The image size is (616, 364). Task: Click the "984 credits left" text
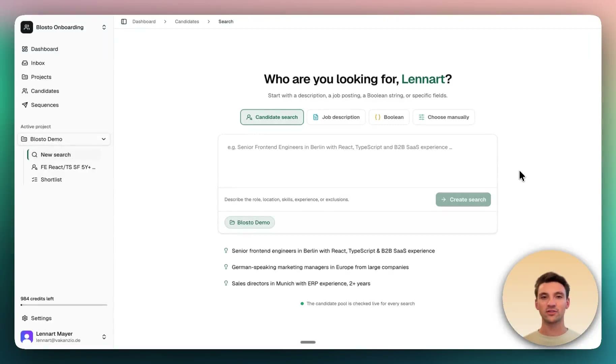37,299
